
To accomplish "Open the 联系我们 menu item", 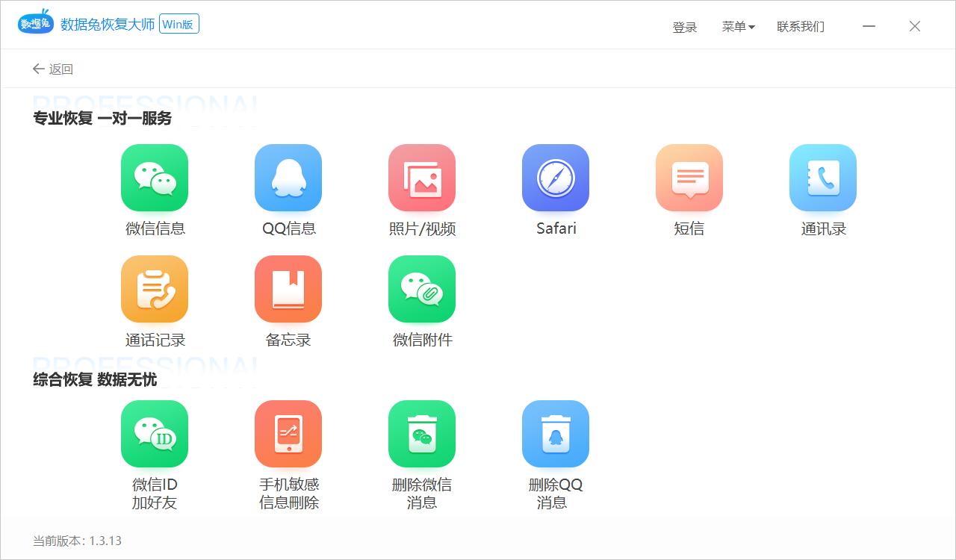I will point(801,27).
